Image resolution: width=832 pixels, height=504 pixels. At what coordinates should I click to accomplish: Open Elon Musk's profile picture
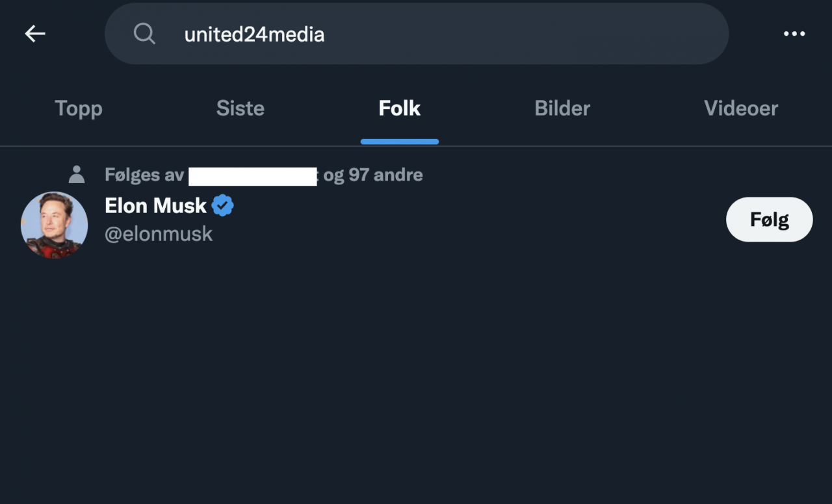click(55, 225)
